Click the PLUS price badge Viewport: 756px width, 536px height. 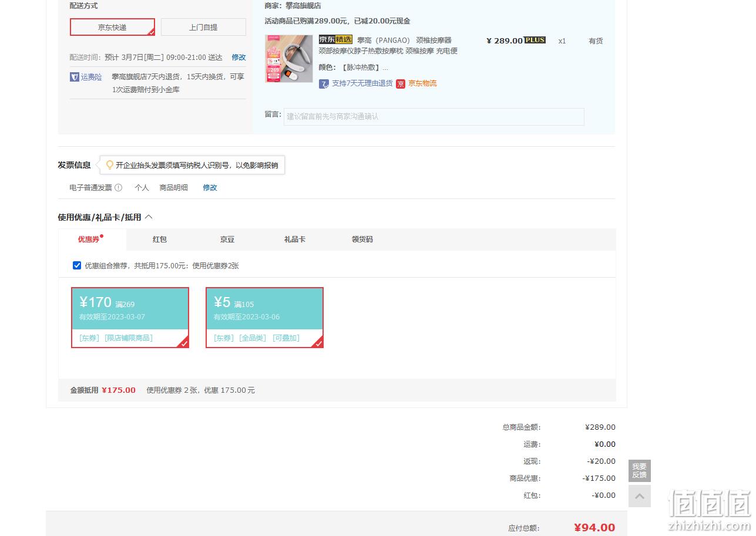pos(535,40)
